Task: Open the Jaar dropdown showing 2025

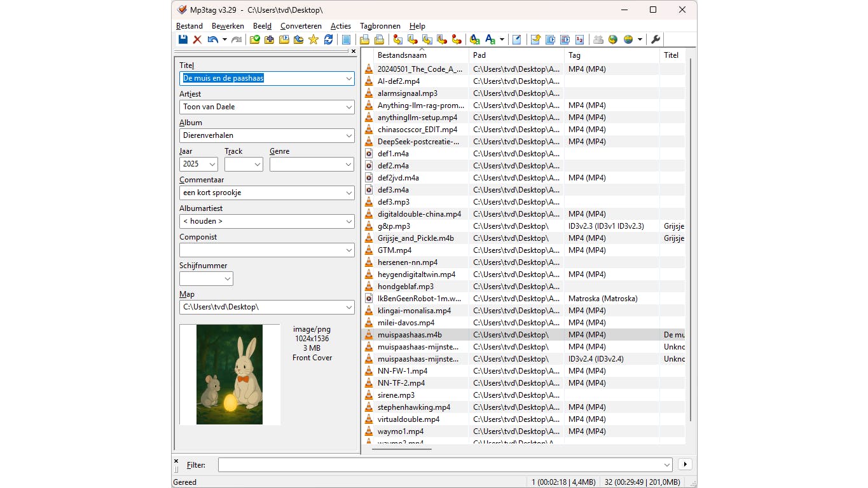Action: click(x=212, y=164)
